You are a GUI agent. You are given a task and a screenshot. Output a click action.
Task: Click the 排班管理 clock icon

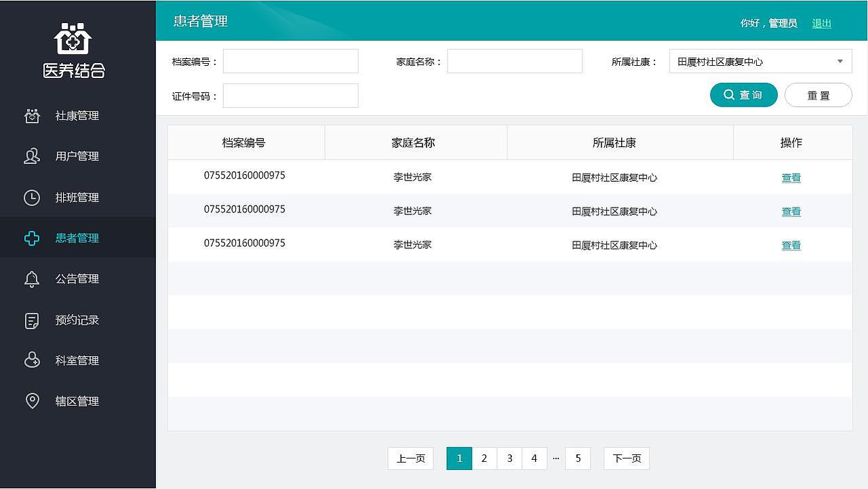pos(32,197)
